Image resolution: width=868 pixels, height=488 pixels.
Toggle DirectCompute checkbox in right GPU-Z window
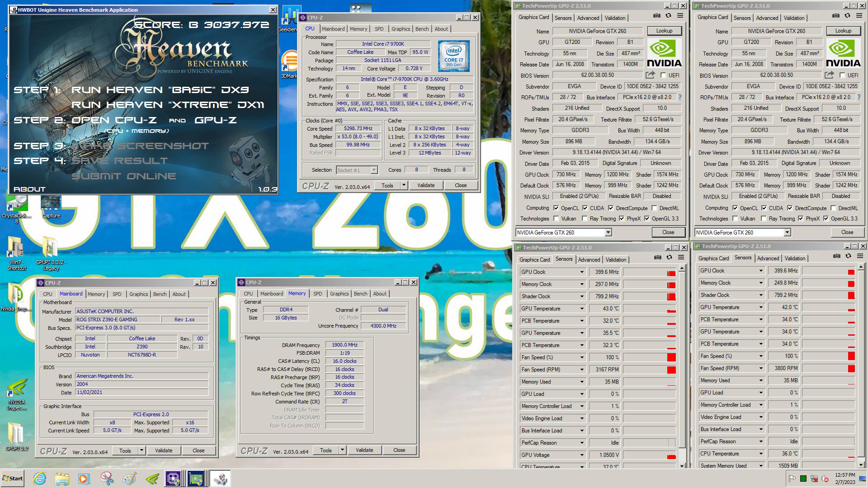[x=790, y=208]
